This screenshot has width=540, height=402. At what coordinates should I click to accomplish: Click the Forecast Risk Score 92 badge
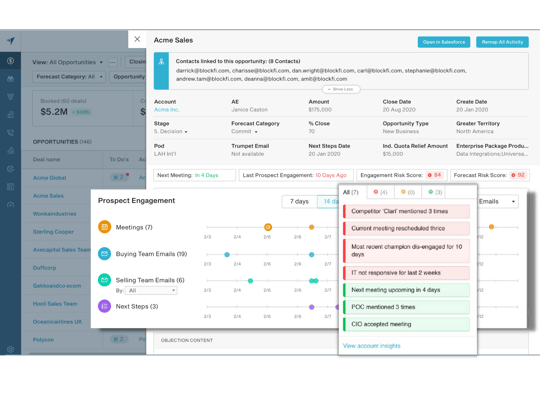pyautogui.click(x=518, y=175)
